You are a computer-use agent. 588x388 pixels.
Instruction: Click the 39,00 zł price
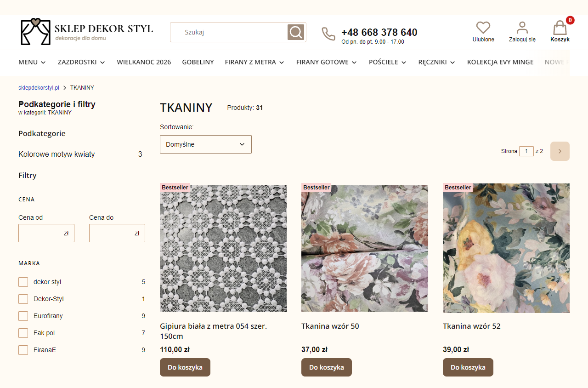[x=456, y=350]
